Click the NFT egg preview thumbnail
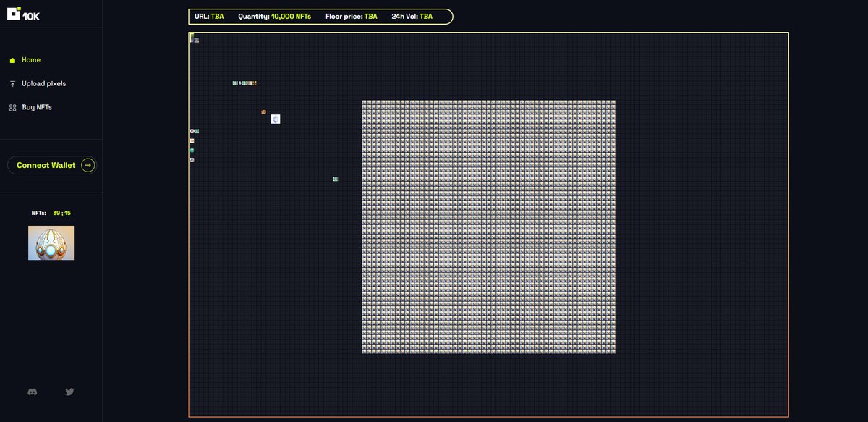The image size is (868, 422). (51, 242)
